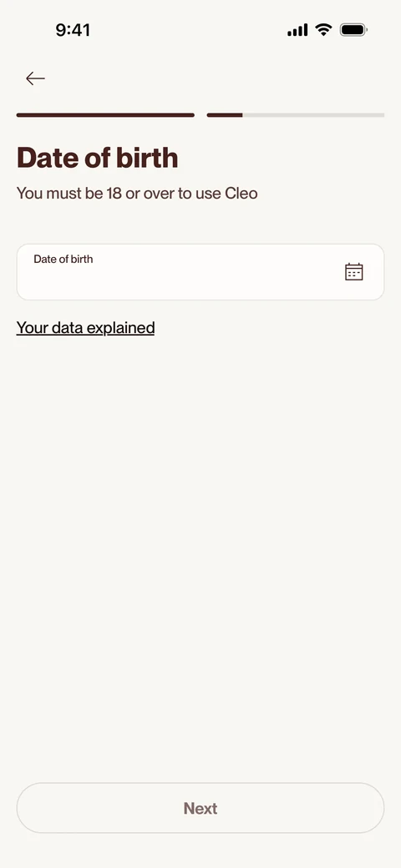Click the word 'Cleo' in the subtitle

241,193
